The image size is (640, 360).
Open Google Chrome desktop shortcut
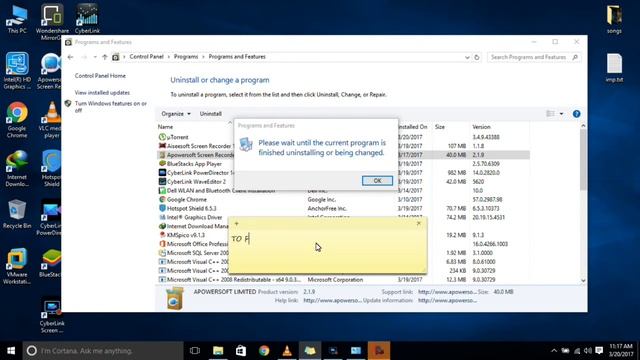(17, 120)
